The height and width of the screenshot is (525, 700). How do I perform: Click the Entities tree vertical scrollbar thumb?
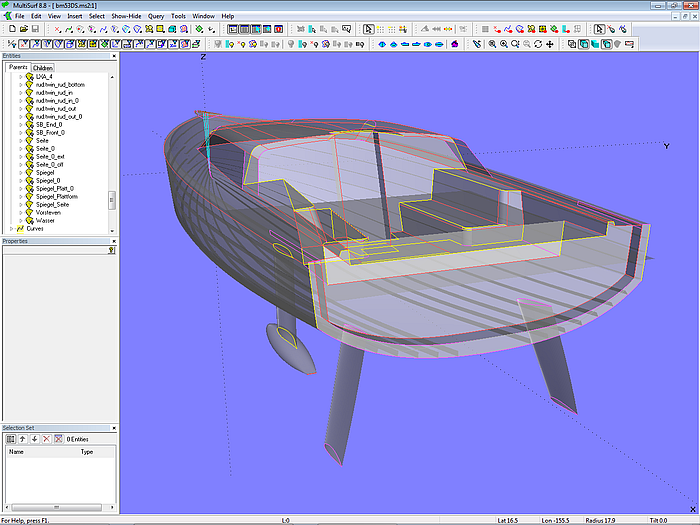[x=112, y=200]
